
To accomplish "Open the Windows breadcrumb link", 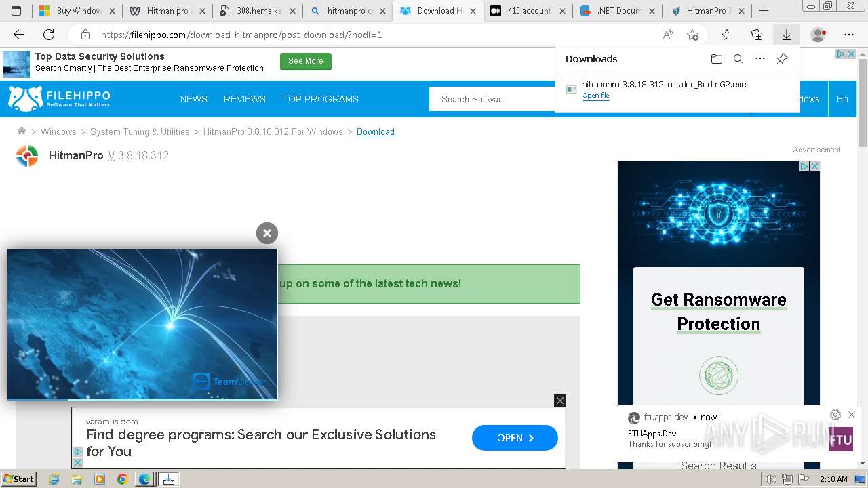I will [58, 131].
